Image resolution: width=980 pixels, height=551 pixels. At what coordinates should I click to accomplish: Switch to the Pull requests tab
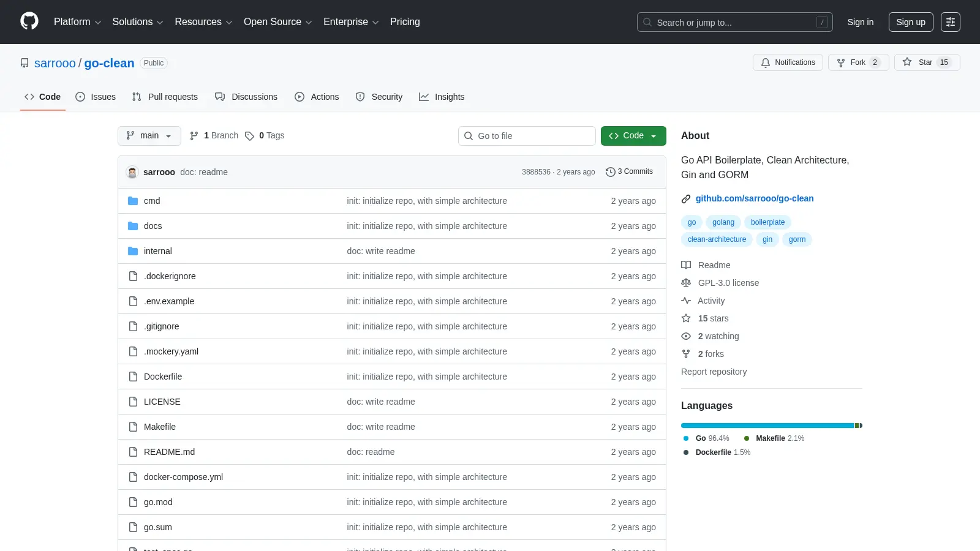tap(165, 97)
